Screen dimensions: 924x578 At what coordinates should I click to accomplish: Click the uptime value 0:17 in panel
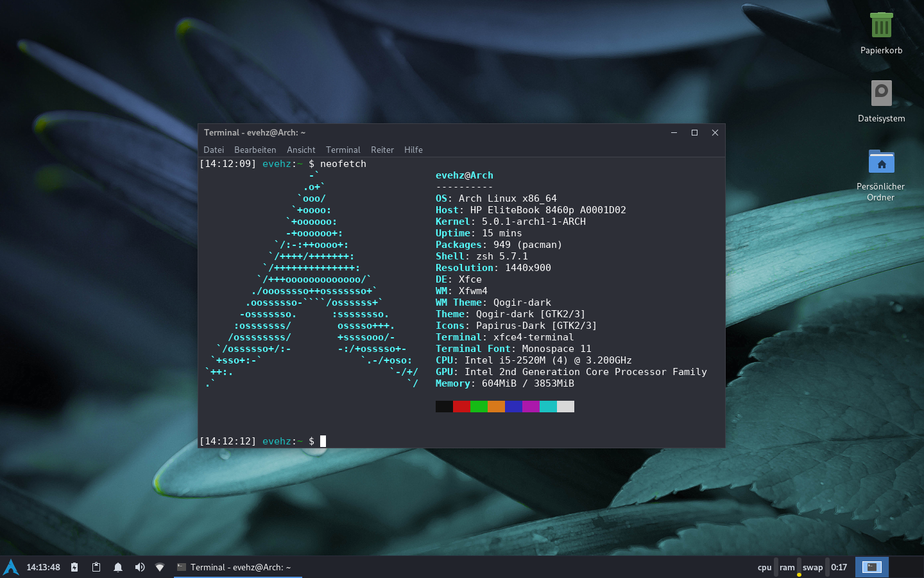tap(839, 567)
